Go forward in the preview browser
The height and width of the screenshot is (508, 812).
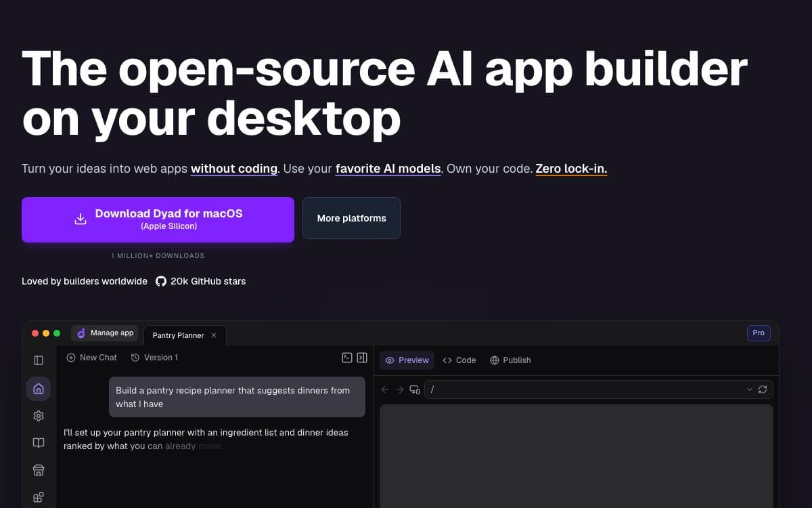pyautogui.click(x=400, y=389)
